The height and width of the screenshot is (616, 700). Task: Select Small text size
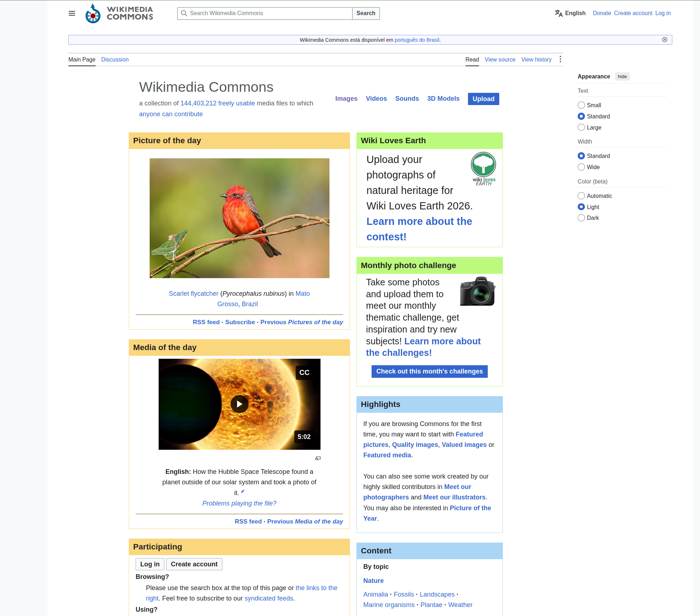point(581,105)
